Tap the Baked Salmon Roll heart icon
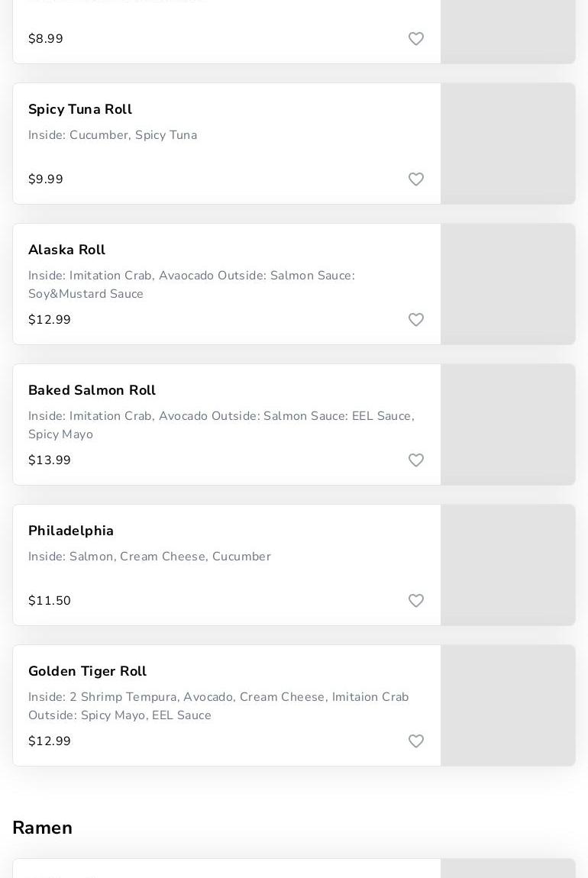588x878 pixels. tap(416, 460)
